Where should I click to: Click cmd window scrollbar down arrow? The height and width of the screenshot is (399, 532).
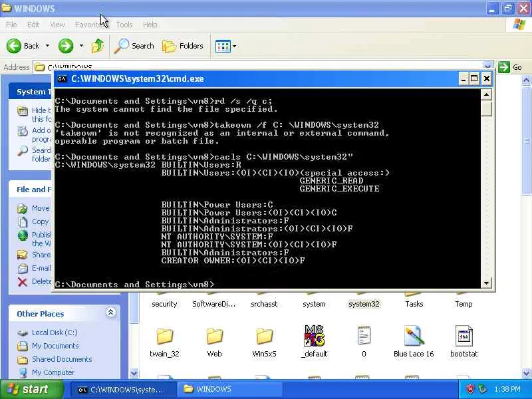tap(486, 283)
